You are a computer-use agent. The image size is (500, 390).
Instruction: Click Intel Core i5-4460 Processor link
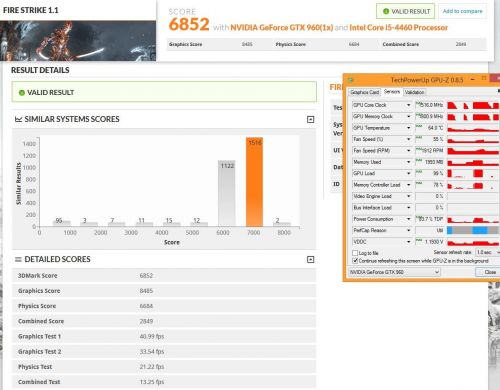tap(399, 28)
